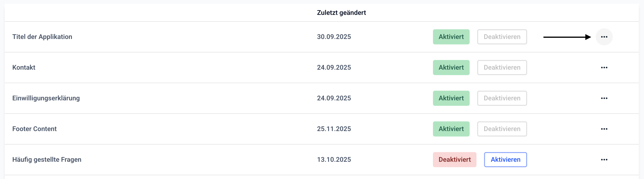The height and width of the screenshot is (179, 644).
Task: Select the Kontakt row title
Action: pyautogui.click(x=24, y=68)
